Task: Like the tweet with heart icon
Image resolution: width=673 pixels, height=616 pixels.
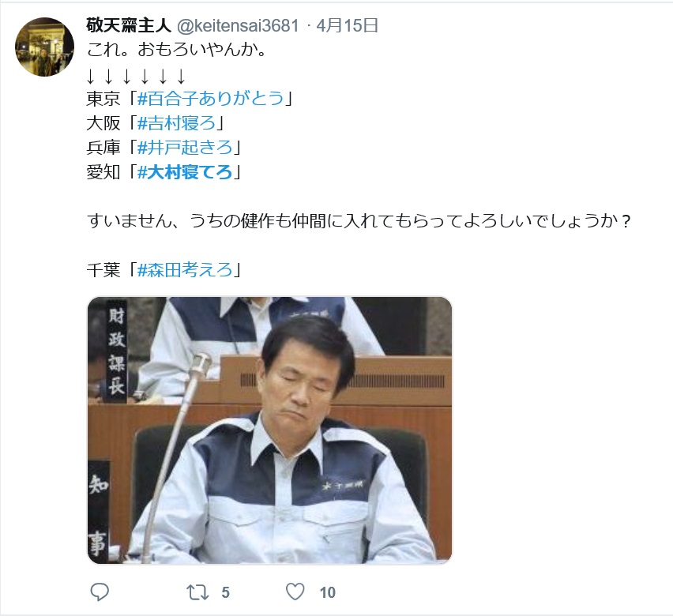Action: tap(295, 592)
